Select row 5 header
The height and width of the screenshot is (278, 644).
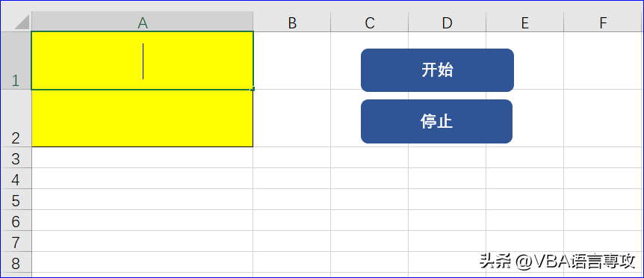16,200
